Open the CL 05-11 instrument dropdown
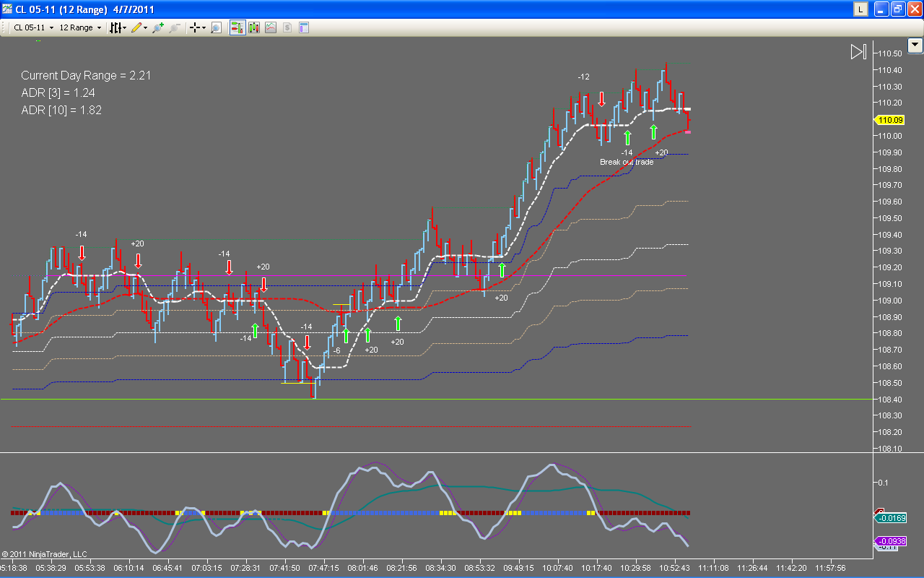Image resolution: width=924 pixels, height=578 pixels. pos(34,27)
